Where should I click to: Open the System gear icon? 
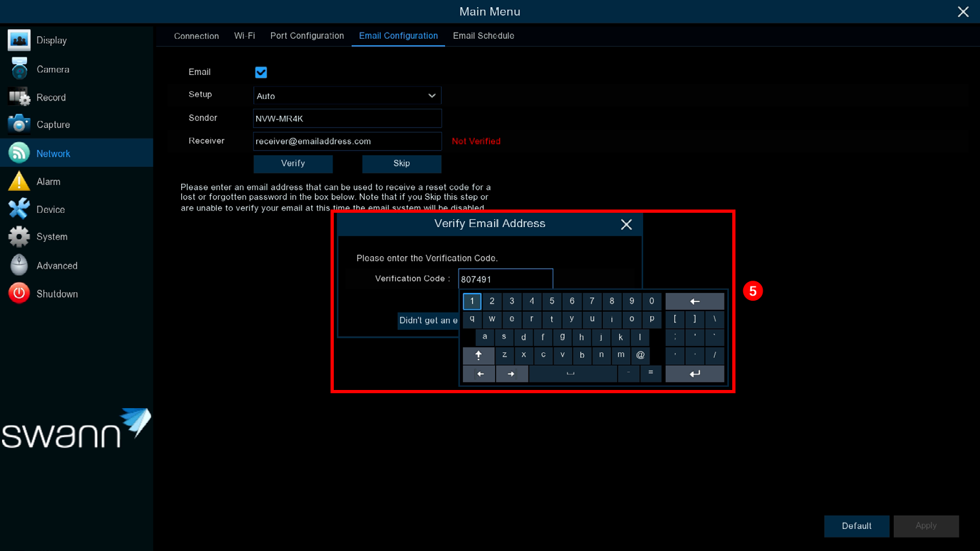click(19, 237)
